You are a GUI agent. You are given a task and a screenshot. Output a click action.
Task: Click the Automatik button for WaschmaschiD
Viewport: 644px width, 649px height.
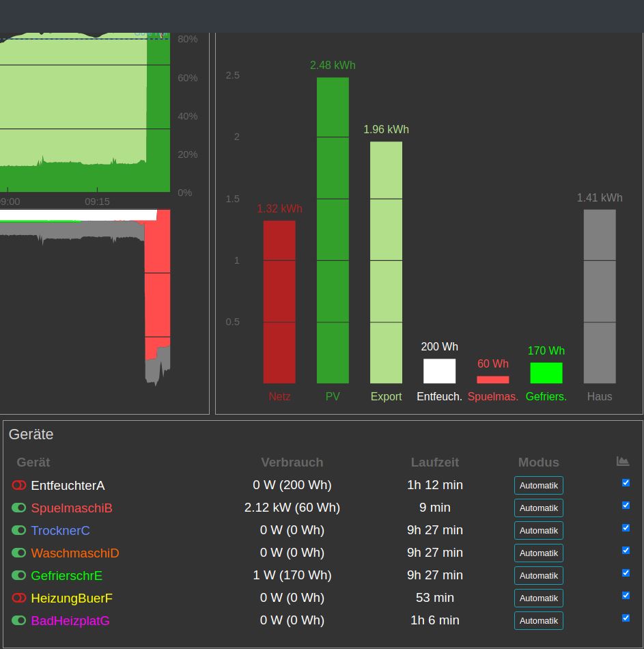tap(538, 553)
